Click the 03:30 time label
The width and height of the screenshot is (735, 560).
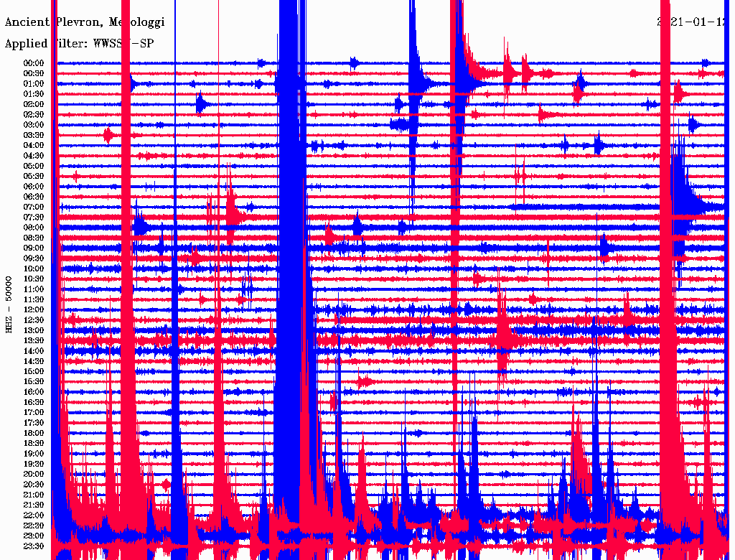coord(34,135)
